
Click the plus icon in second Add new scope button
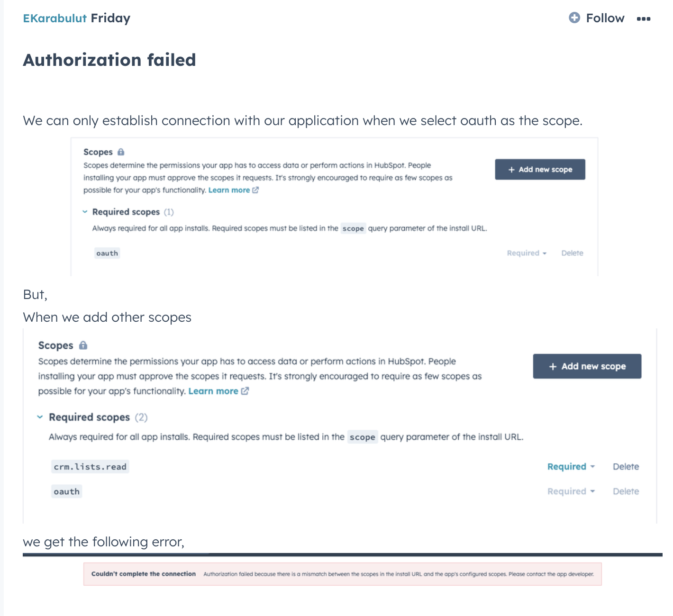(553, 366)
